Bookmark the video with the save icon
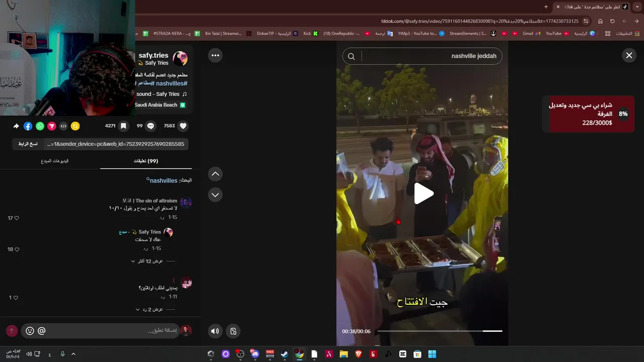This screenshot has width=644, height=362. tap(123, 126)
